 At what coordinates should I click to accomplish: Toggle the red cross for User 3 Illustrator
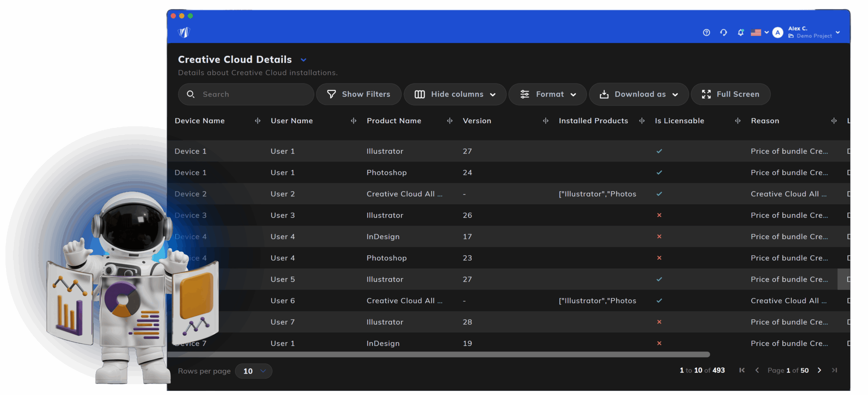[x=659, y=215]
